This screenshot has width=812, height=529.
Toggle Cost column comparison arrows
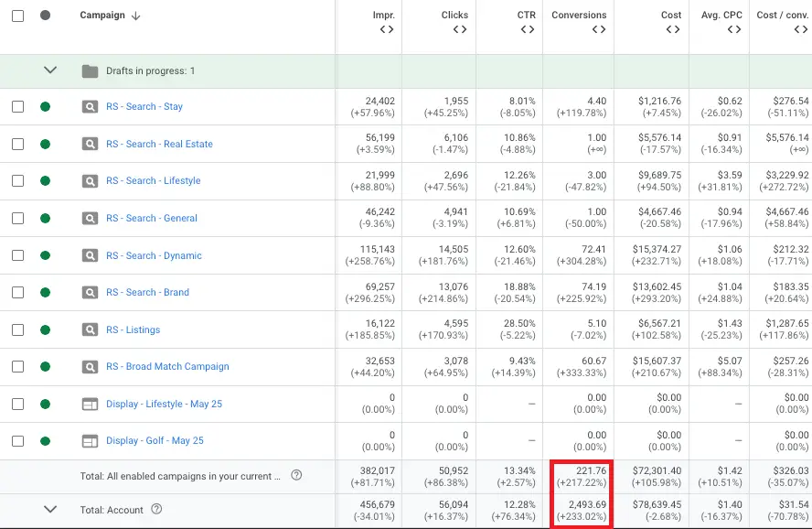click(673, 29)
